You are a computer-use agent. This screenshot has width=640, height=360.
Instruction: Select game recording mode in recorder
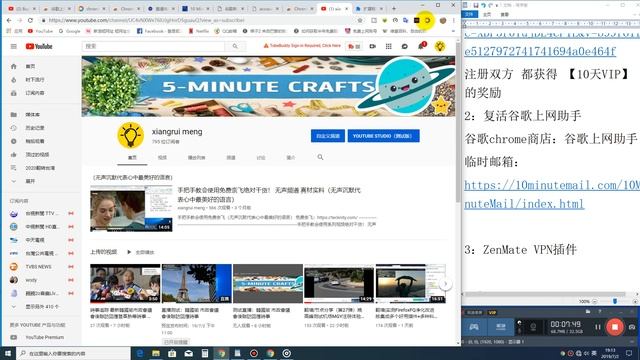[473, 327]
